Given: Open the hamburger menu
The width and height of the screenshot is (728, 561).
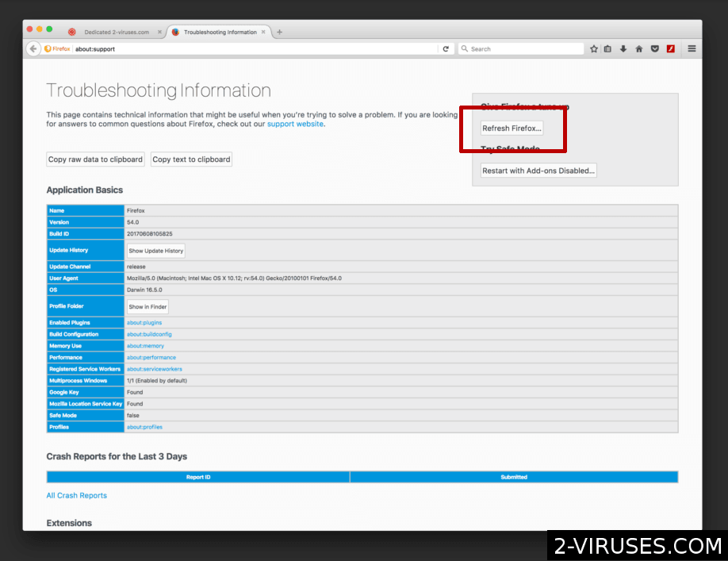Looking at the screenshot, I should 692,48.
